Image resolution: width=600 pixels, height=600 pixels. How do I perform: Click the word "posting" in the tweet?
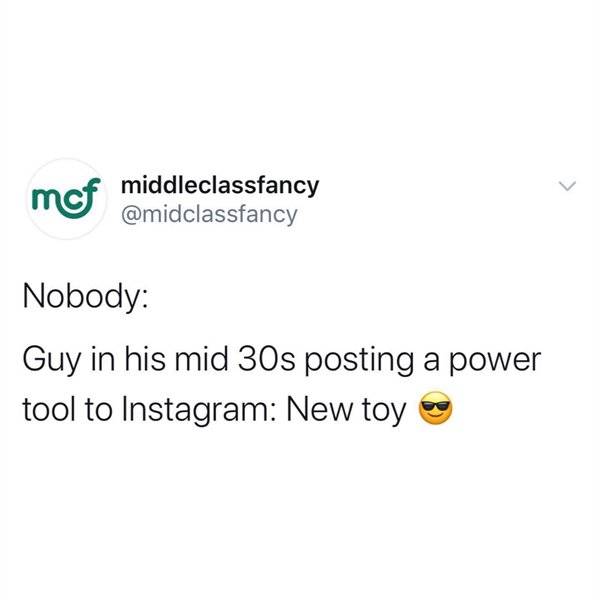coord(359,361)
